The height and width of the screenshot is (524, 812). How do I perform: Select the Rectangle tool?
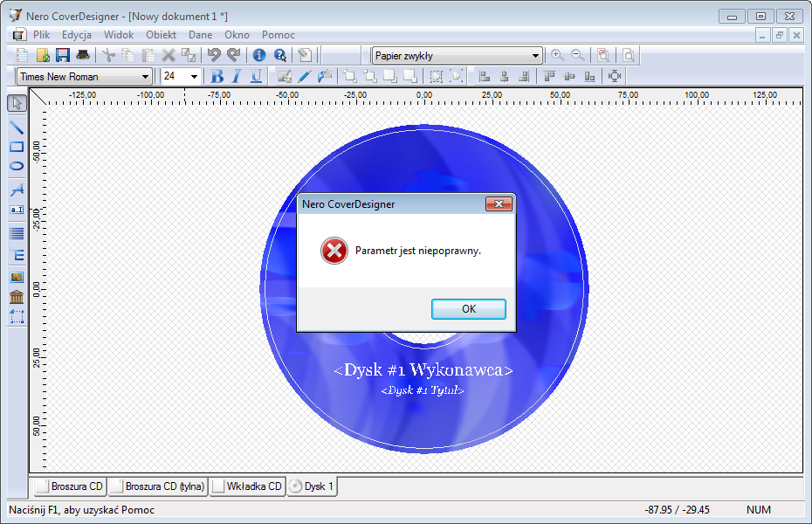click(x=17, y=147)
